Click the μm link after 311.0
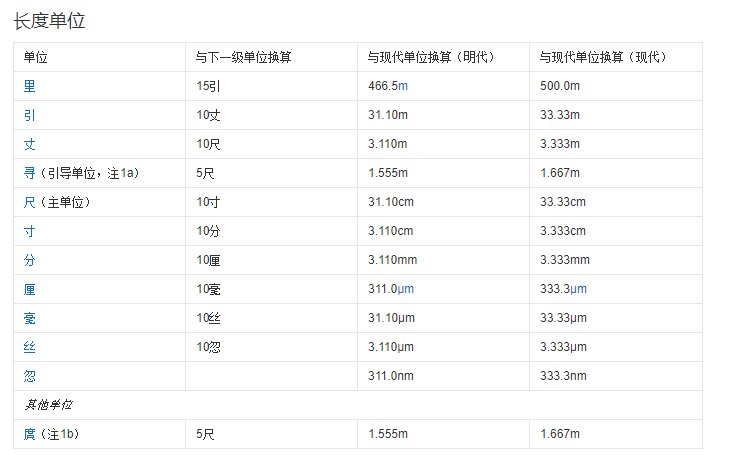This screenshot has width=736, height=455. click(406, 289)
